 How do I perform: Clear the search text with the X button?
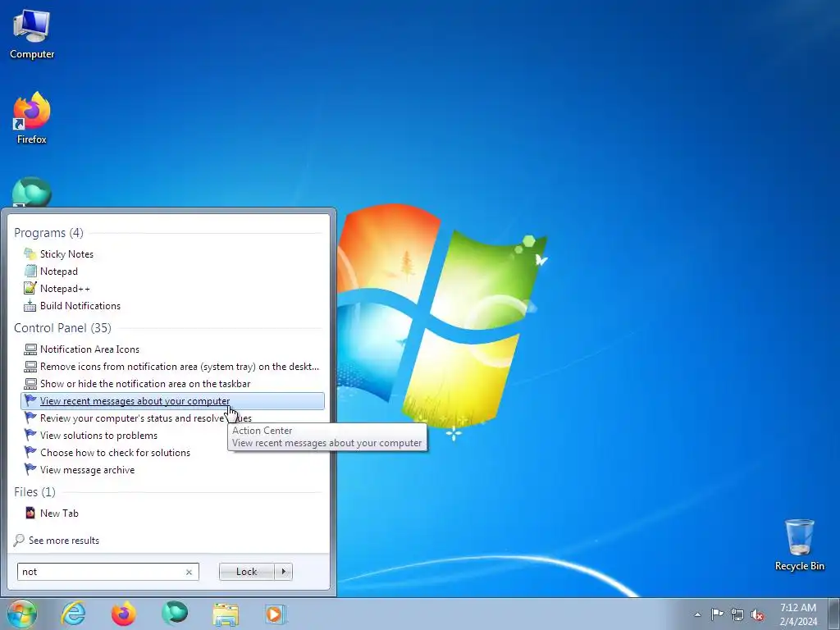189,572
